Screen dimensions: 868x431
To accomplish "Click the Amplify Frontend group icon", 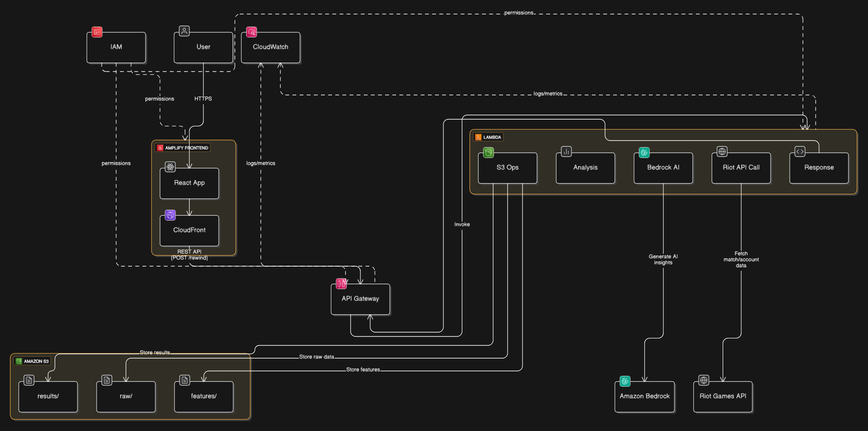I will click(x=160, y=148).
